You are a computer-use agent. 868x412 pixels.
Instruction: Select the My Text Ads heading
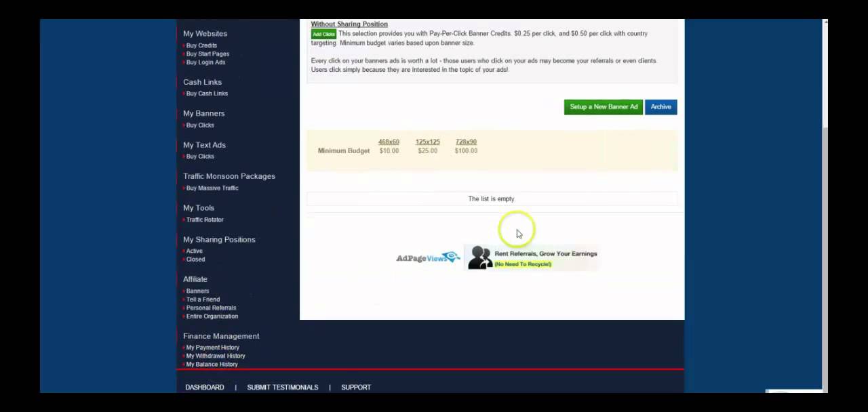click(x=204, y=144)
